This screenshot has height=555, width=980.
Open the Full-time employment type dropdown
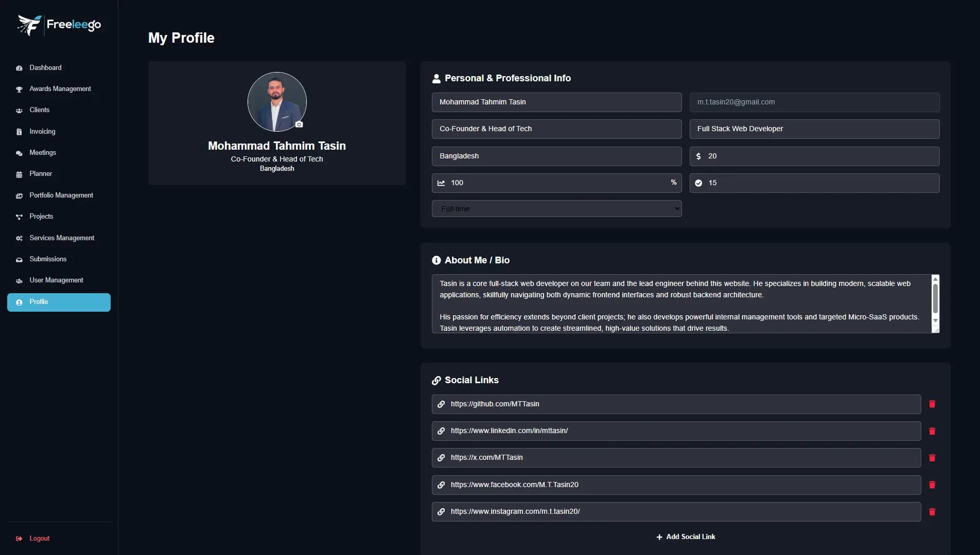556,209
